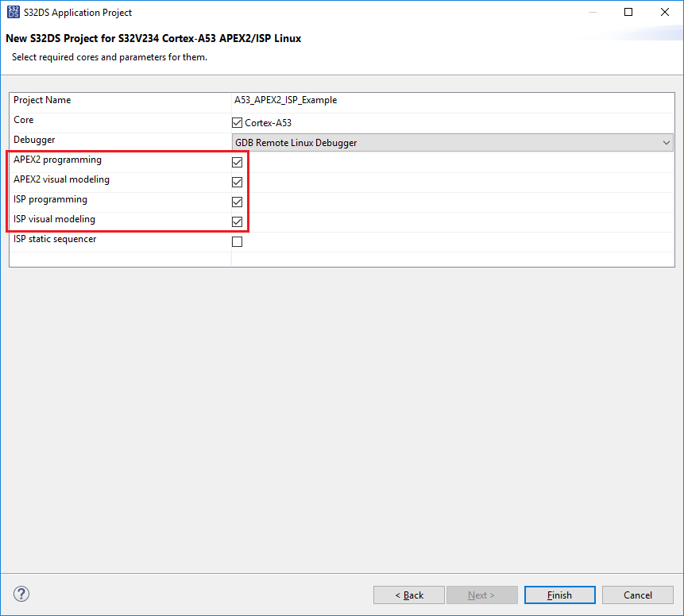This screenshot has width=684, height=616.
Task: Click the Project Name value field
Action: click(x=397, y=101)
